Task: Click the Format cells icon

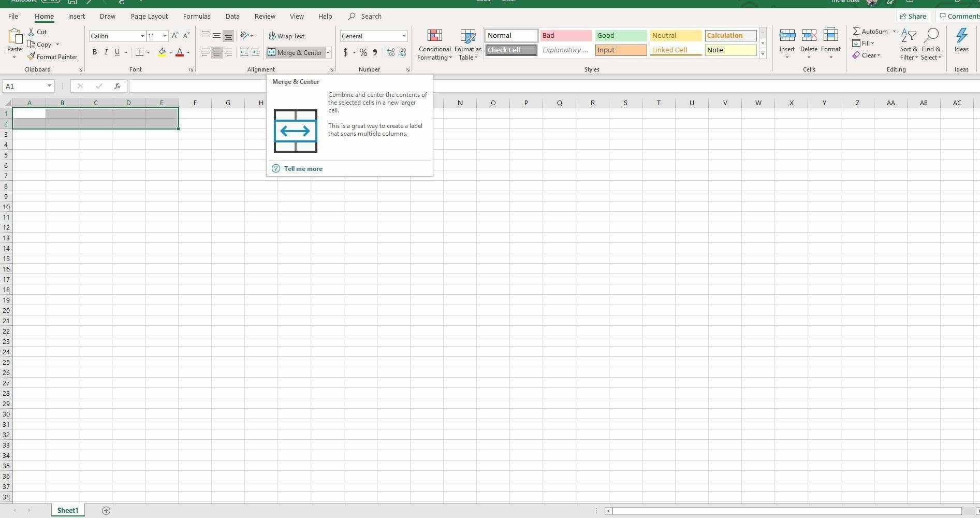Action: (830, 35)
